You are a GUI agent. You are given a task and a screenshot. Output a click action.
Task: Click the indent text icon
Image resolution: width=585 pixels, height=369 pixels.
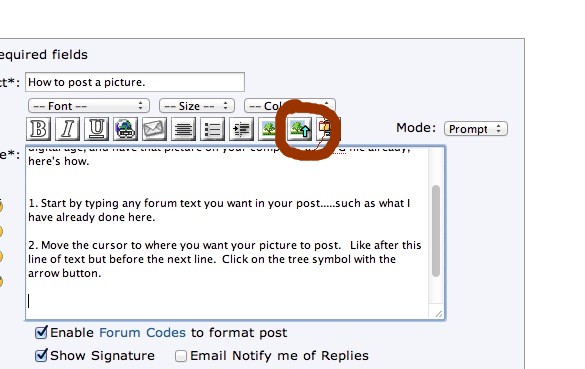click(241, 129)
